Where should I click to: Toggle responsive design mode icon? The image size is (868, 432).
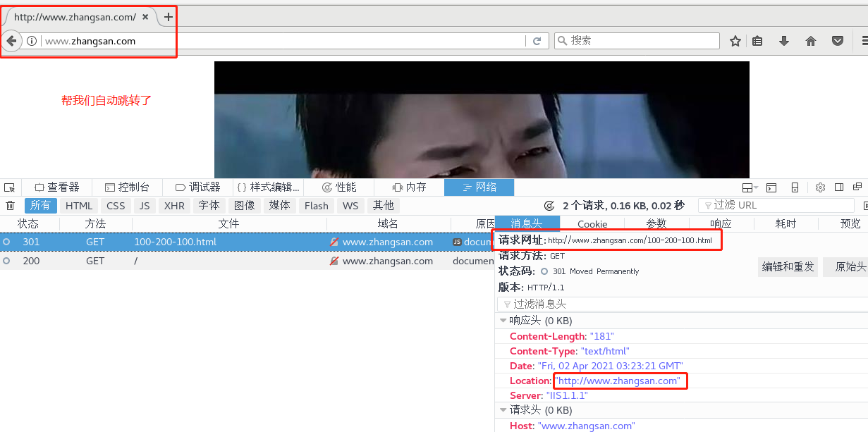coord(795,187)
